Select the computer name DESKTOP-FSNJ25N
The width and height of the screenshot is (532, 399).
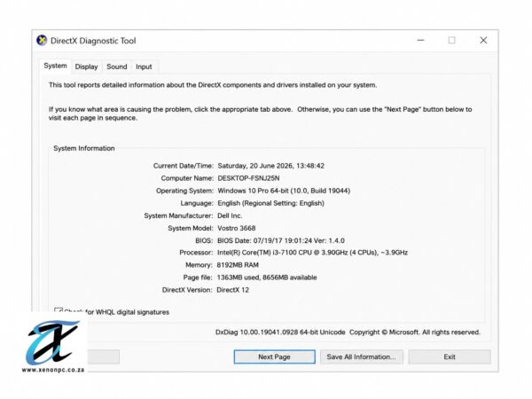[x=248, y=178]
